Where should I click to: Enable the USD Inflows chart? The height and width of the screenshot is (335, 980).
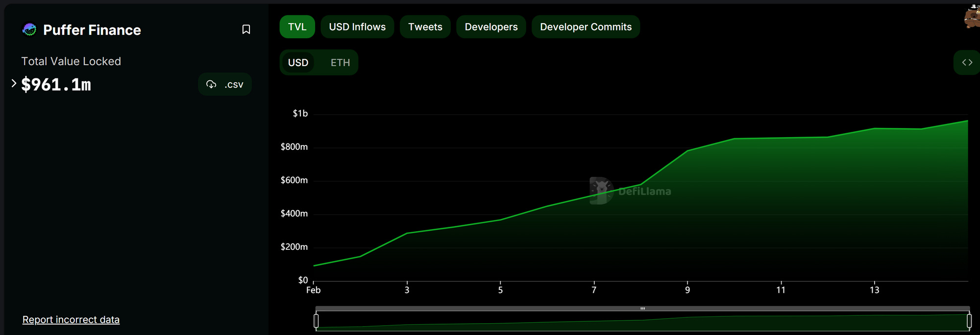click(x=357, y=27)
